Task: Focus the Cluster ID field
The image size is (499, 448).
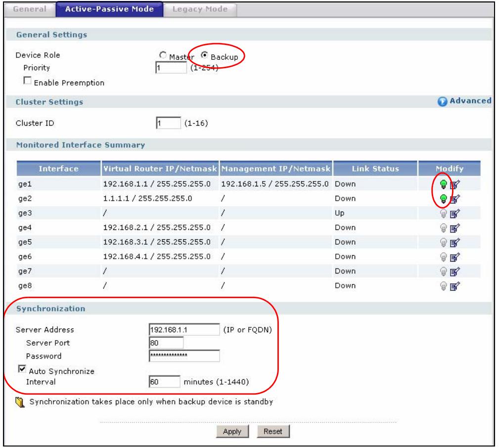Action: [x=168, y=123]
